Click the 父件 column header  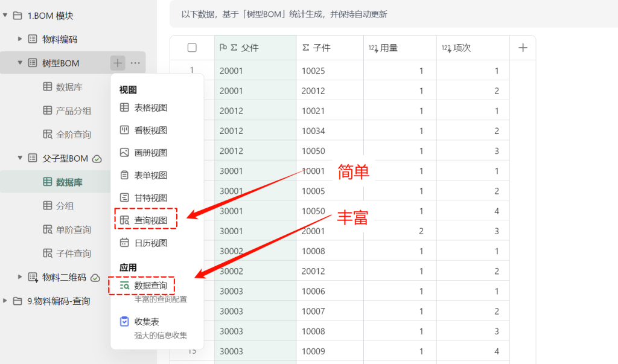coord(255,48)
